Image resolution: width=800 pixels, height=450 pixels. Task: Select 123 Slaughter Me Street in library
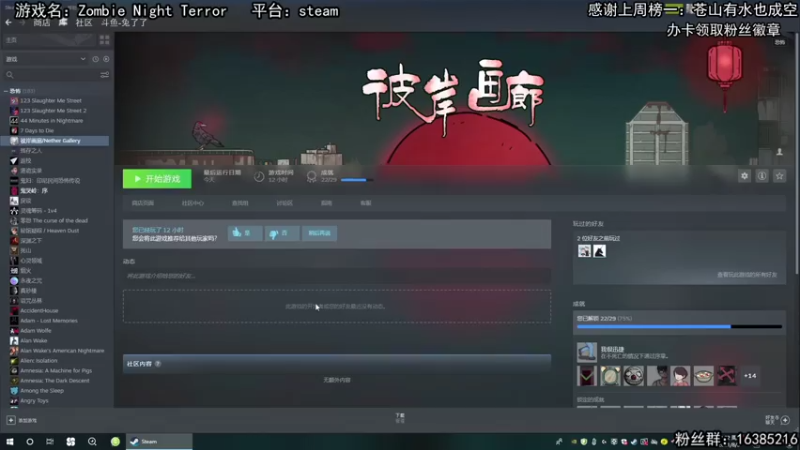coord(51,101)
